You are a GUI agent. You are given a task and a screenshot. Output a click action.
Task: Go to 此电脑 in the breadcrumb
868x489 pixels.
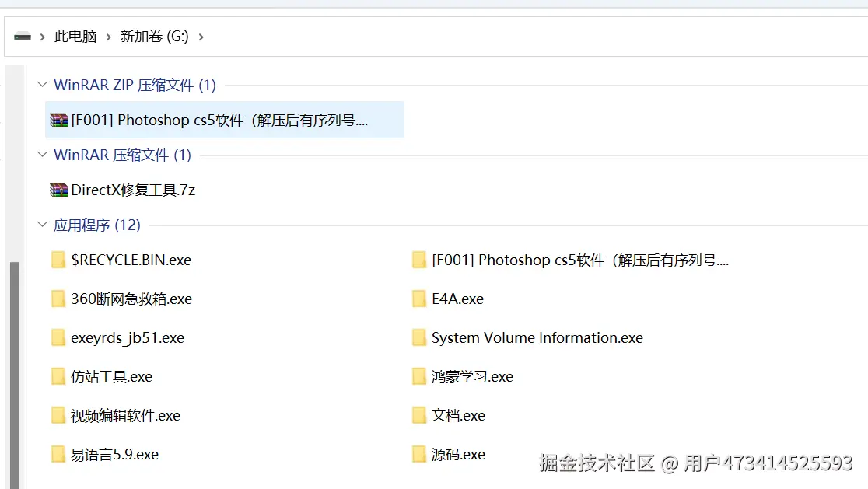(76, 37)
